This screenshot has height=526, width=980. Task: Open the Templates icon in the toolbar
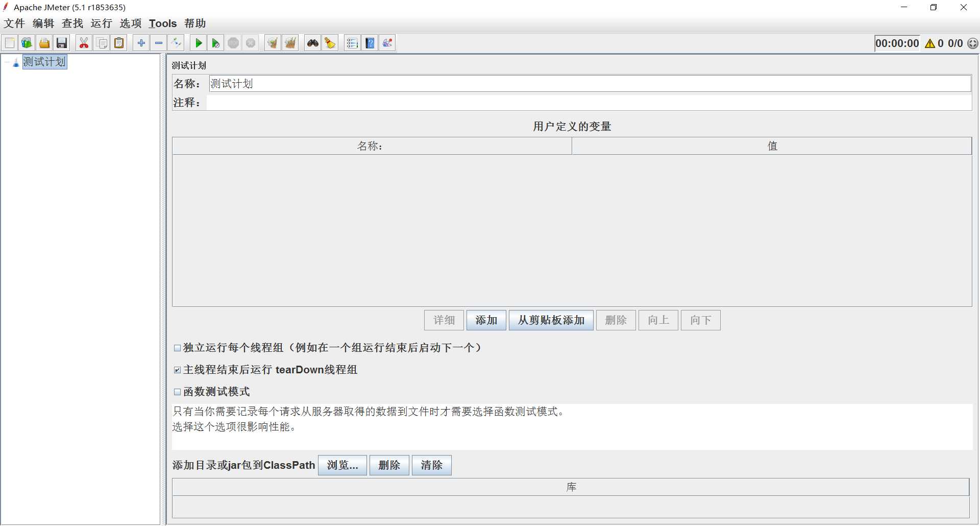pyautogui.click(x=27, y=43)
